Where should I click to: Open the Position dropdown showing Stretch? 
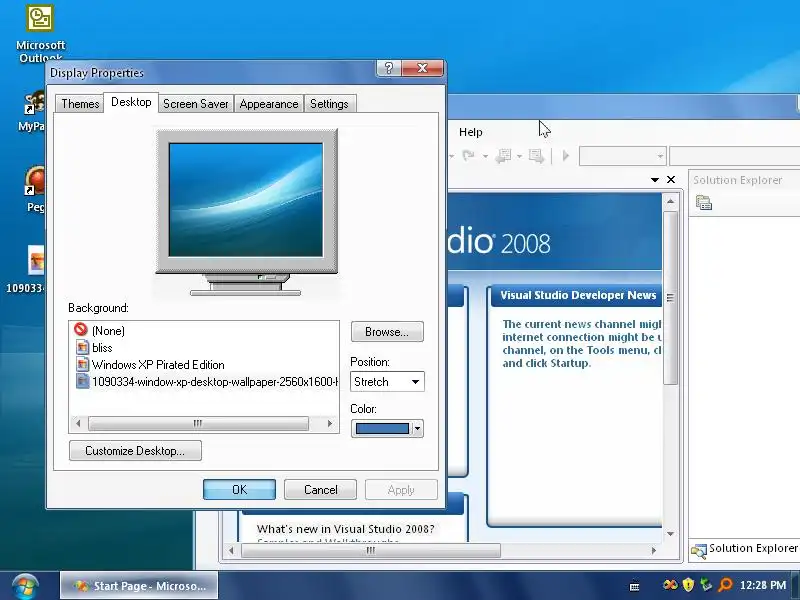387,382
